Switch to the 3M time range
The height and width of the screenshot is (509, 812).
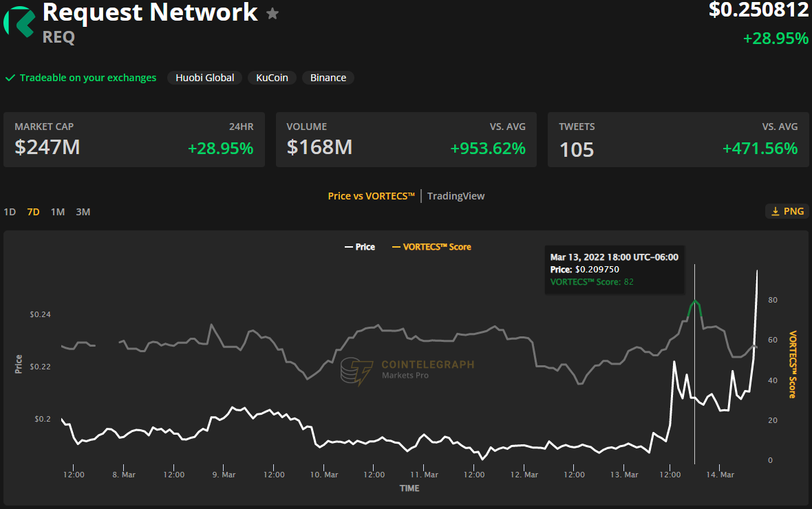tap(83, 212)
